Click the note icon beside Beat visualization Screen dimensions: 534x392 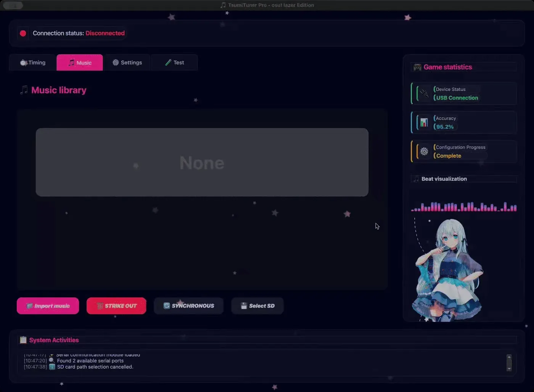point(416,179)
